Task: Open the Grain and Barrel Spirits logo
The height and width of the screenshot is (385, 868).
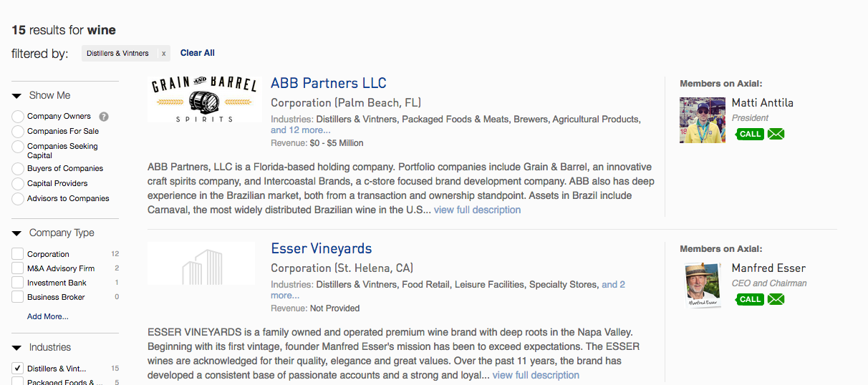Action: 202,100
